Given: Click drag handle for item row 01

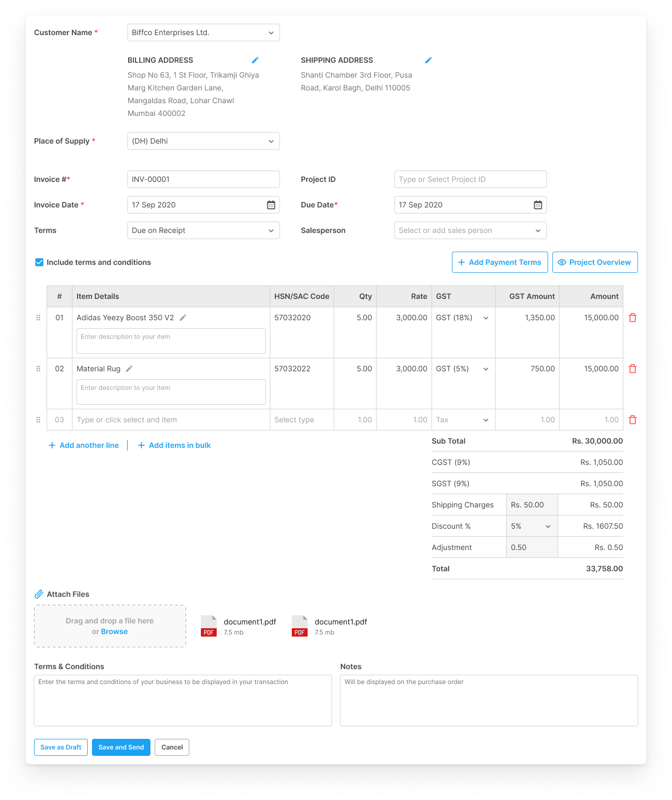Looking at the screenshot, I should tap(38, 318).
